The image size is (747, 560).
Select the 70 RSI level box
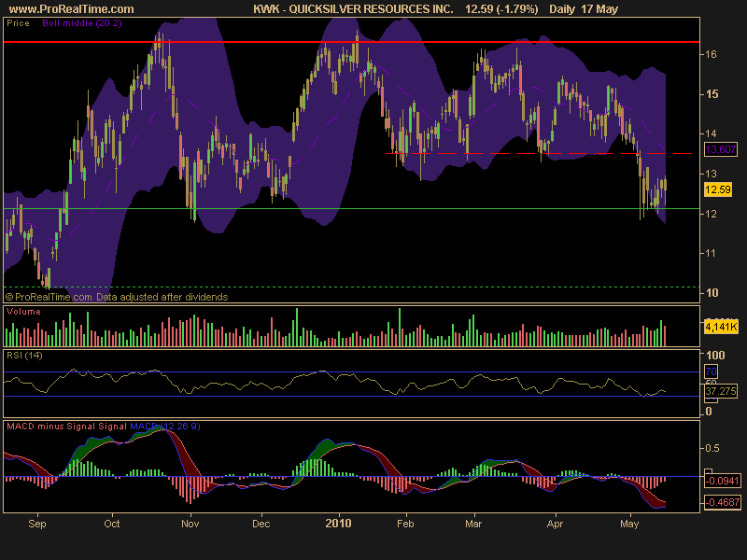[x=711, y=371]
